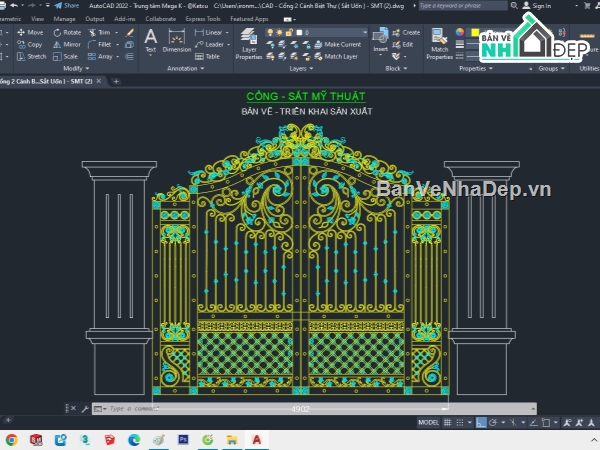Select the Scale tool

[65, 57]
